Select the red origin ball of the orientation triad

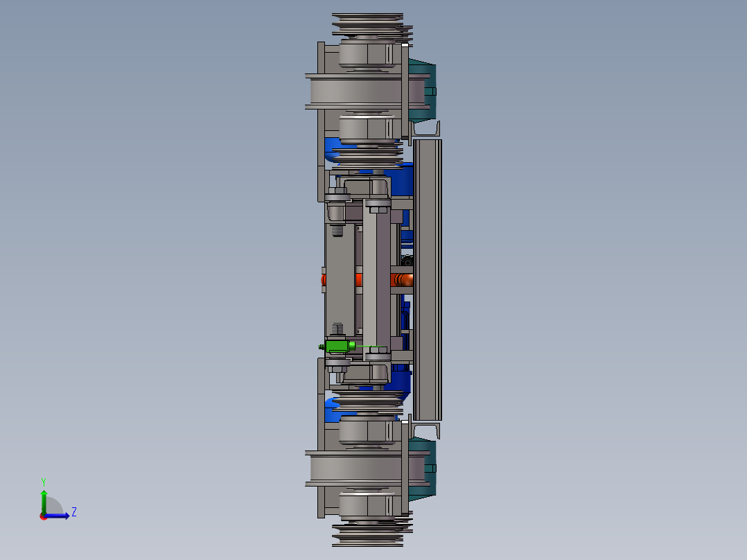pyautogui.click(x=43, y=516)
